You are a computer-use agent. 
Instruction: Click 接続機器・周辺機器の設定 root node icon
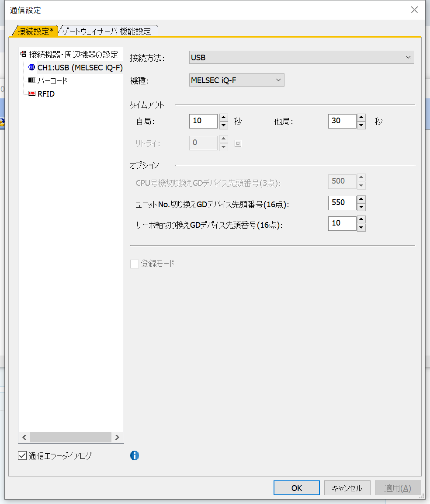(x=23, y=55)
